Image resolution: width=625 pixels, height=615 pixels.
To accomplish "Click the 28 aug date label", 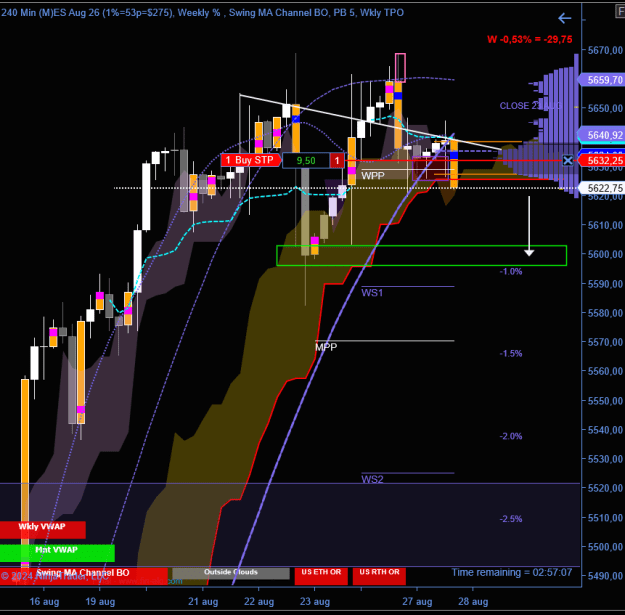I will [473, 601].
